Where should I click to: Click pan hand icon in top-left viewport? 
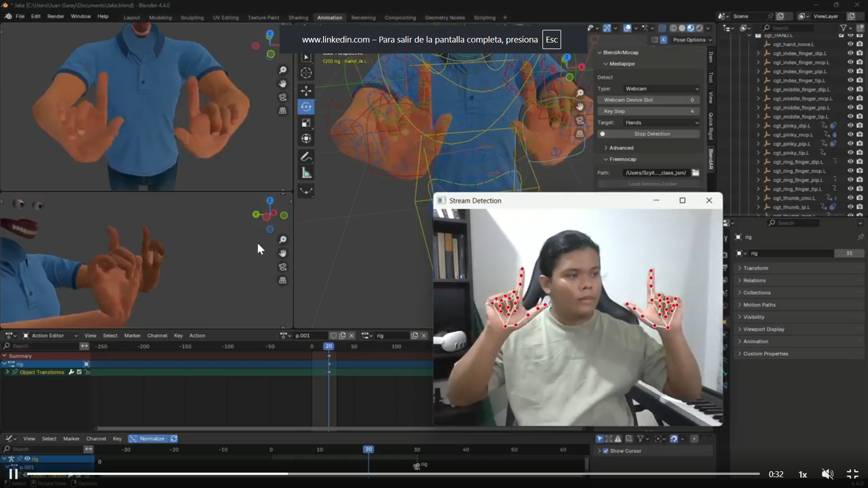tap(283, 84)
